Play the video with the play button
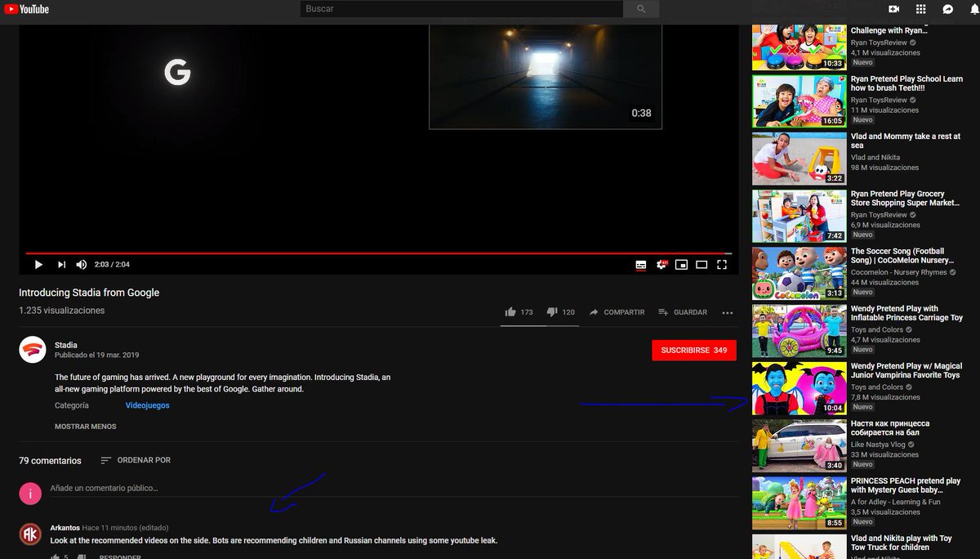 tap(38, 265)
